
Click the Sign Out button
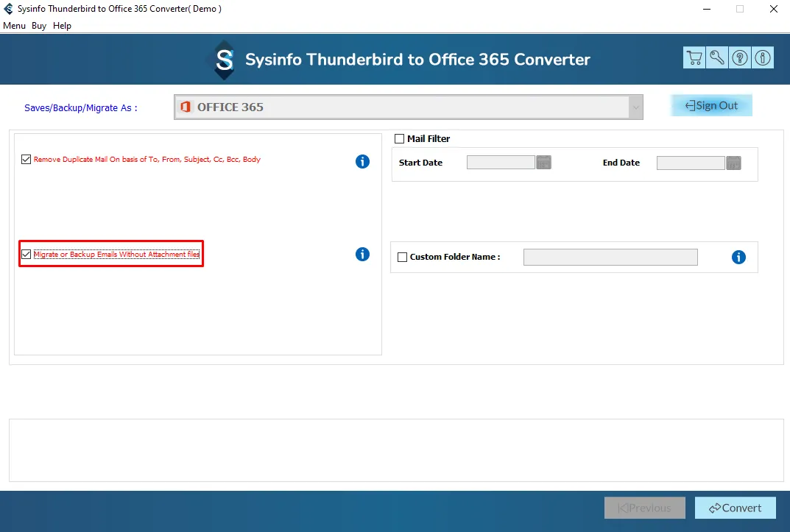pyautogui.click(x=711, y=105)
